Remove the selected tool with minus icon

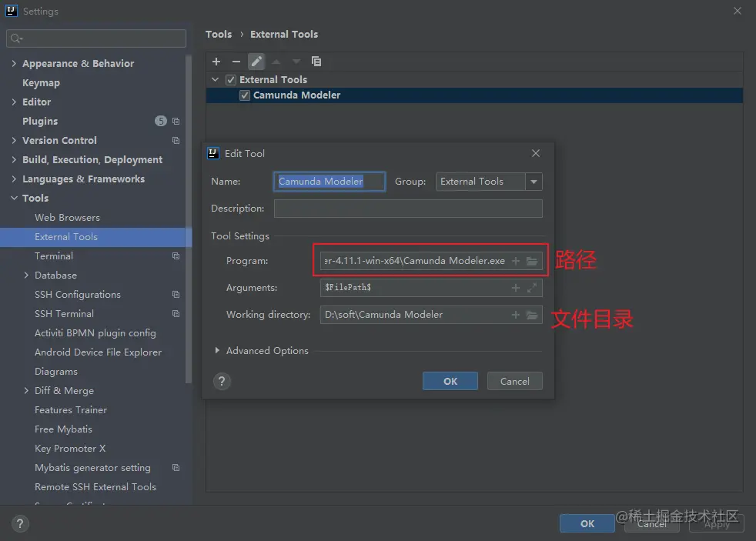[236, 62]
